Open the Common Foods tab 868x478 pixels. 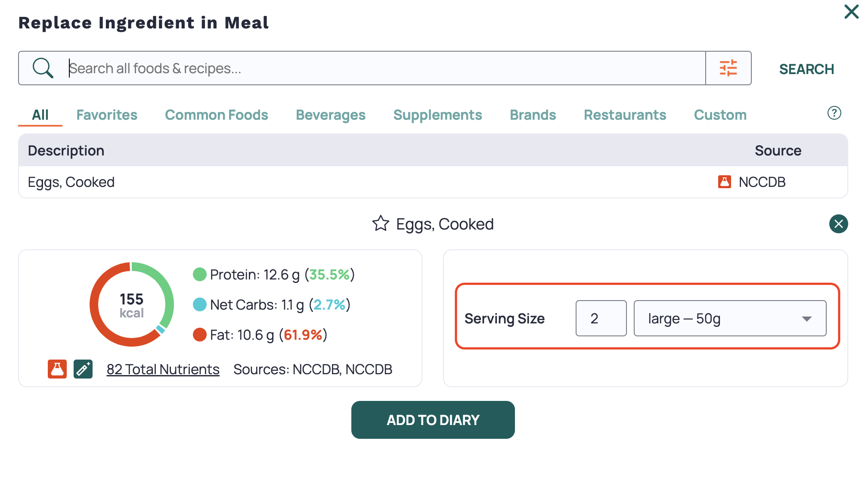217,115
